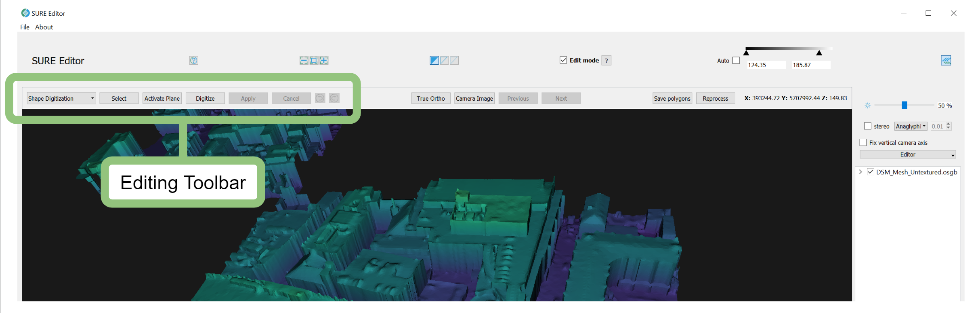Click Save polygons button

tap(672, 98)
